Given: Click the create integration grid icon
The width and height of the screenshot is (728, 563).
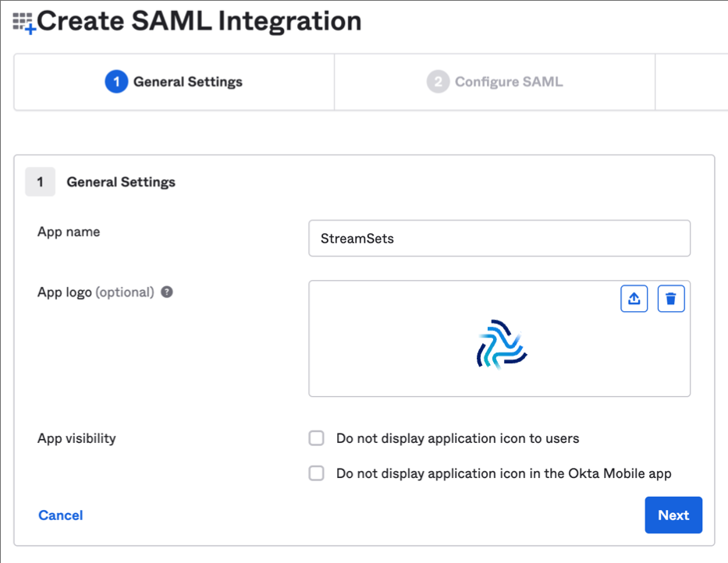Looking at the screenshot, I should click(x=23, y=23).
